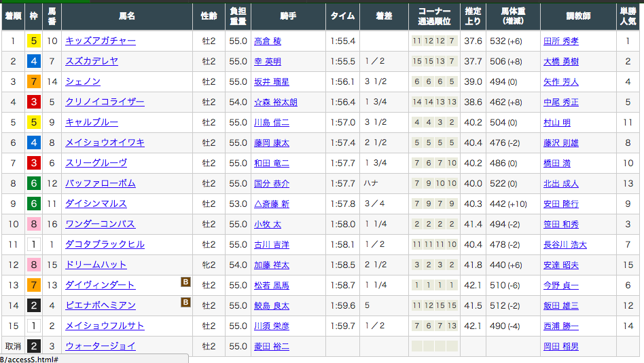This screenshot has width=644, height=363.
Task: Select trainer link 岡田 稲男
Action: click(x=561, y=346)
